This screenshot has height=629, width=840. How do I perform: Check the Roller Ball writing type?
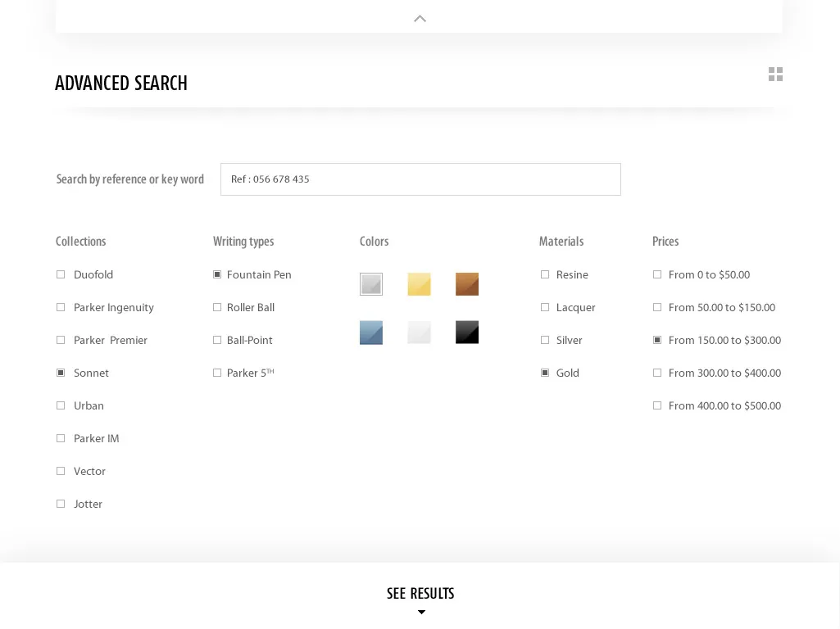[x=217, y=307]
